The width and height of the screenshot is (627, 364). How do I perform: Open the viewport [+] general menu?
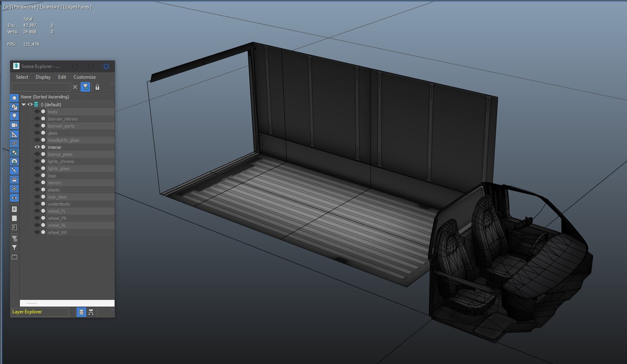click(7, 7)
